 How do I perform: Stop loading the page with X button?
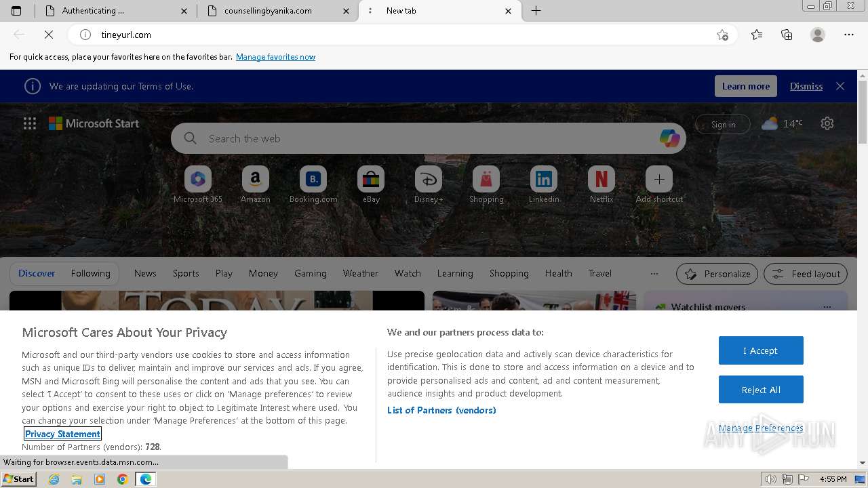point(49,35)
